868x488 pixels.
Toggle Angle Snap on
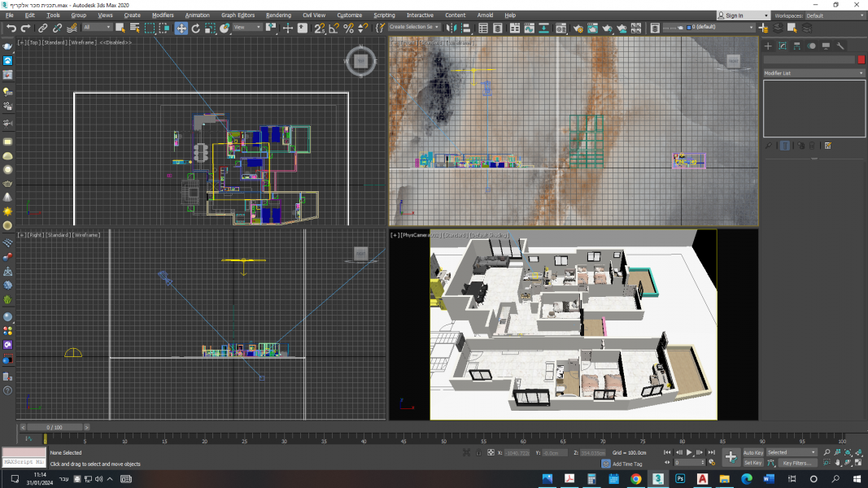(334, 28)
